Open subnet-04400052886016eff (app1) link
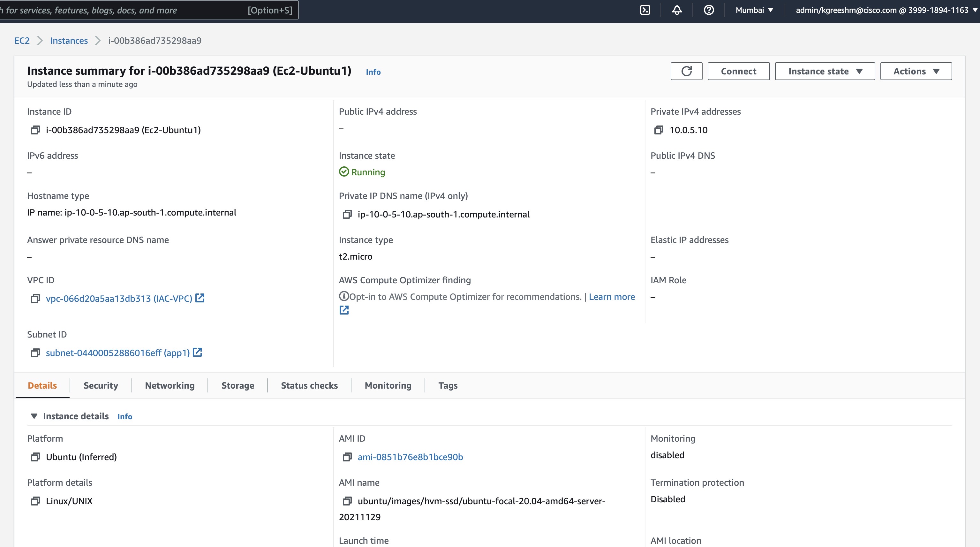 (118, 353)
